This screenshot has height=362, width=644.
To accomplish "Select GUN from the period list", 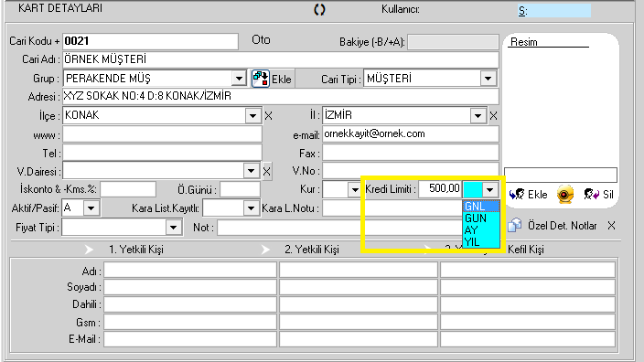I will point(481,218).
